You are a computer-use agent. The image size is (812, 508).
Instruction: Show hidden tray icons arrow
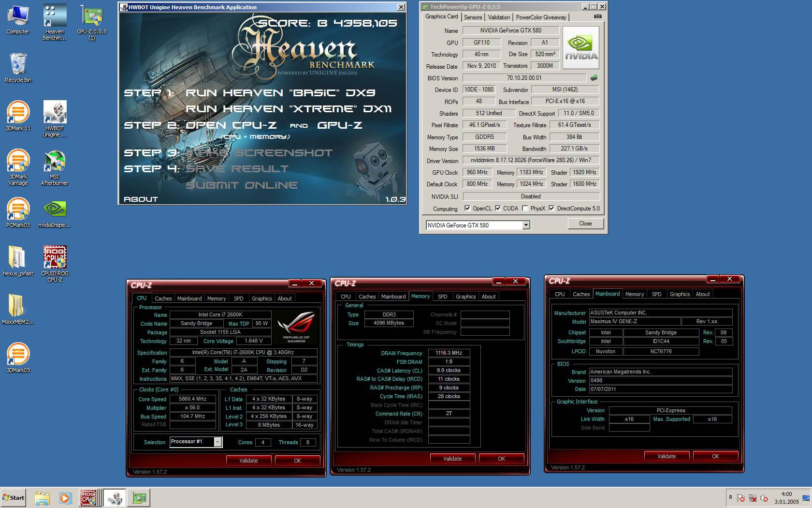[730, 497]
